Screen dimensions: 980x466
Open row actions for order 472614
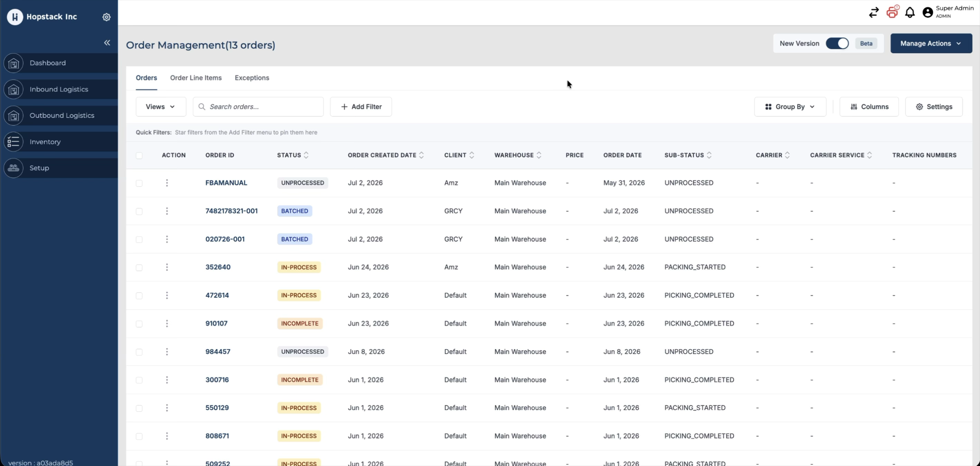pos(167,296)
